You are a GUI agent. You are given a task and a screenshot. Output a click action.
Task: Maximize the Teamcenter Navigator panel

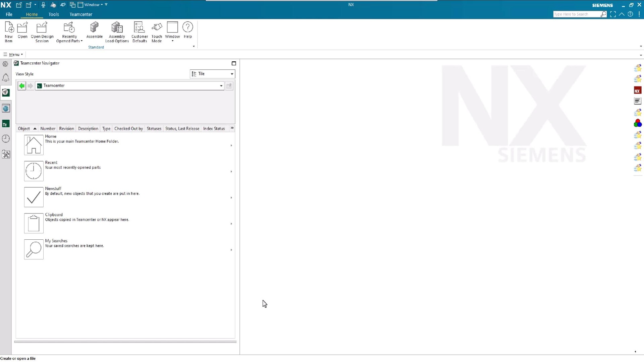234,63
